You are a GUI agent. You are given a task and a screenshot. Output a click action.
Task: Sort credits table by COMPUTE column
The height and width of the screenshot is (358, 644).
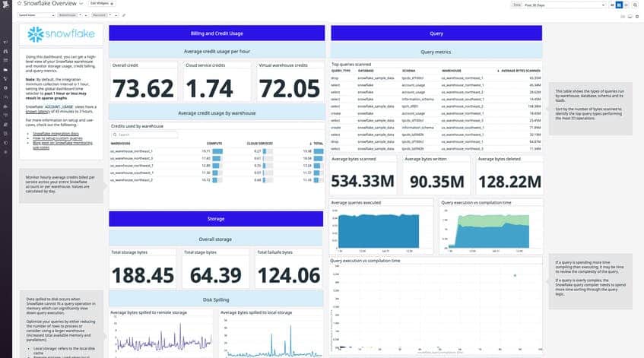pyautogui.click(x=214, y=144)
